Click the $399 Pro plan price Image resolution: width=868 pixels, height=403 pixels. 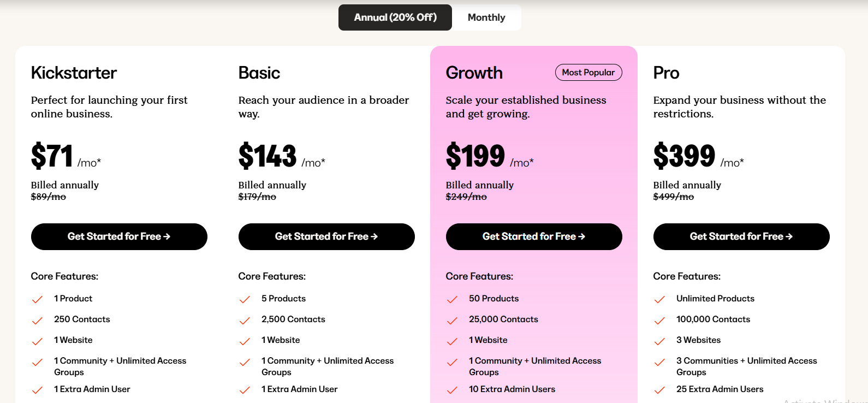(684, 156)
